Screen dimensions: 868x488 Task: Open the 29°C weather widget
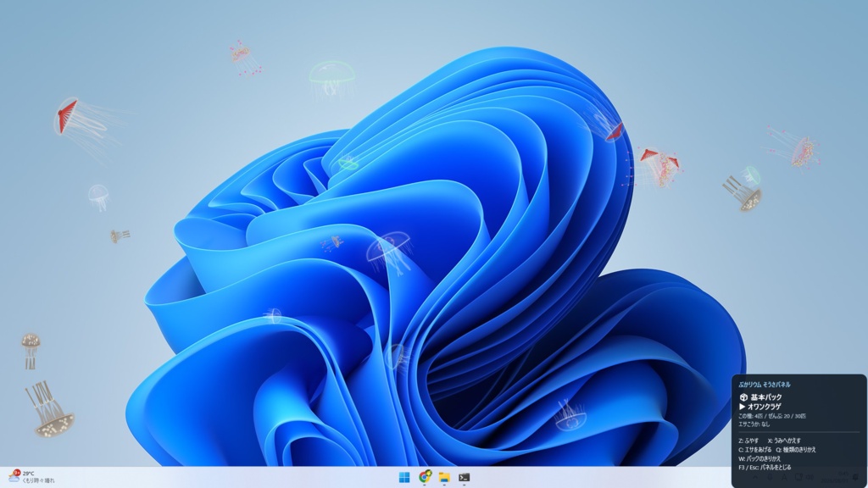(31, 476)
